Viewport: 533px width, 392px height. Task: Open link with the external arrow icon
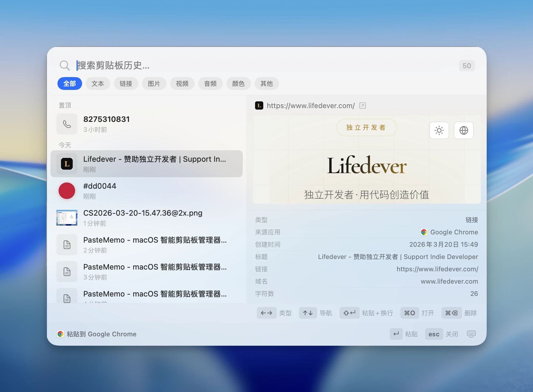point(363,105)
